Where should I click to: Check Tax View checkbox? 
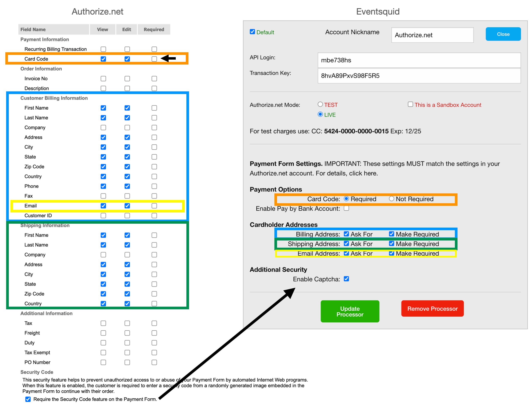click(x=103, y=323)
